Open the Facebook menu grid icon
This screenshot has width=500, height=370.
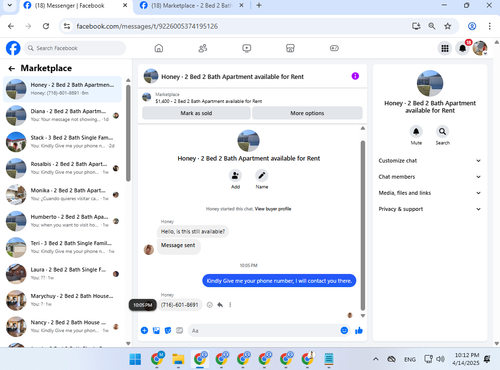445,48
